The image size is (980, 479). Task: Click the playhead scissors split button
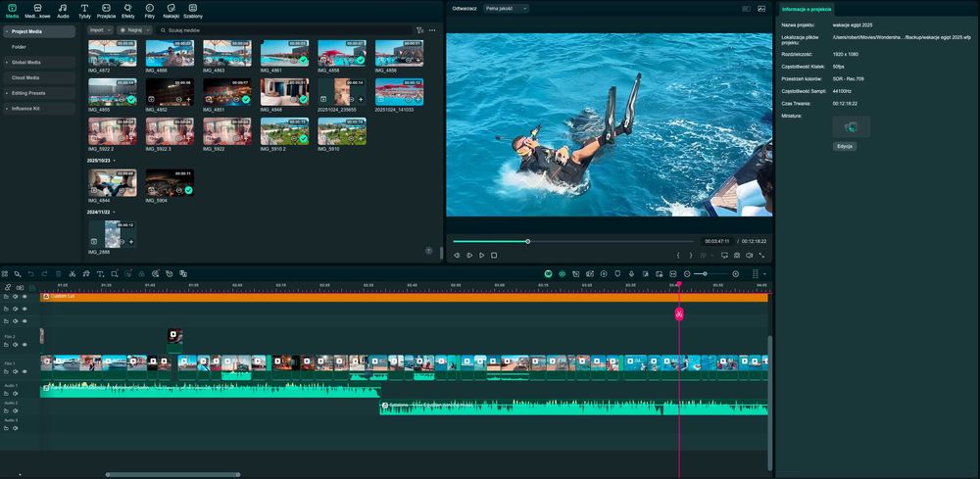(679, 314)
